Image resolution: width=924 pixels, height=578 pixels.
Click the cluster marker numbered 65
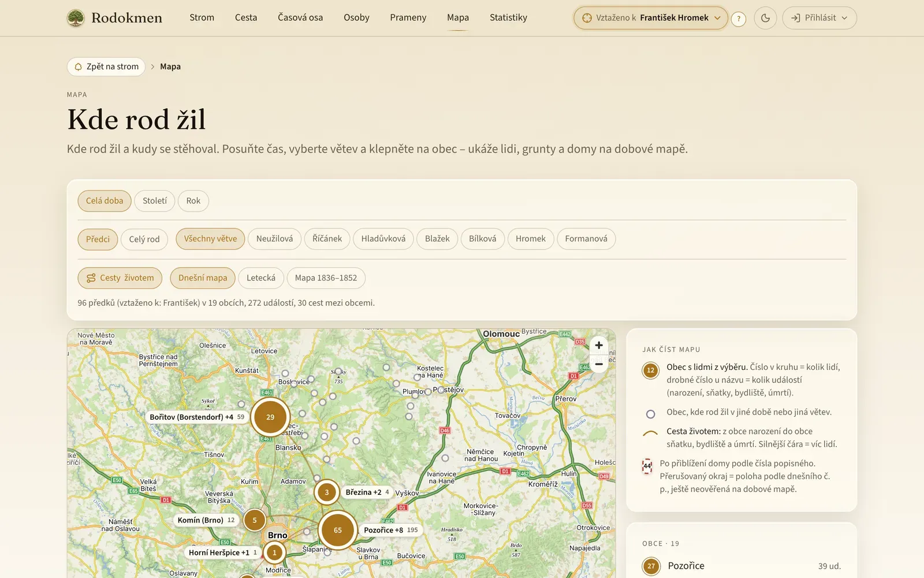click(338, 530)
